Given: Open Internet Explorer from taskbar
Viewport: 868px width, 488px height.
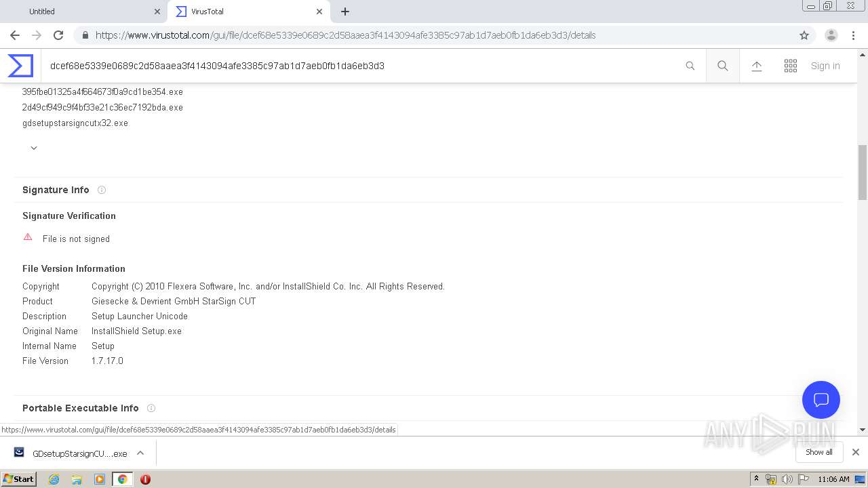Looking at the screenshot, I should point(54,479).
